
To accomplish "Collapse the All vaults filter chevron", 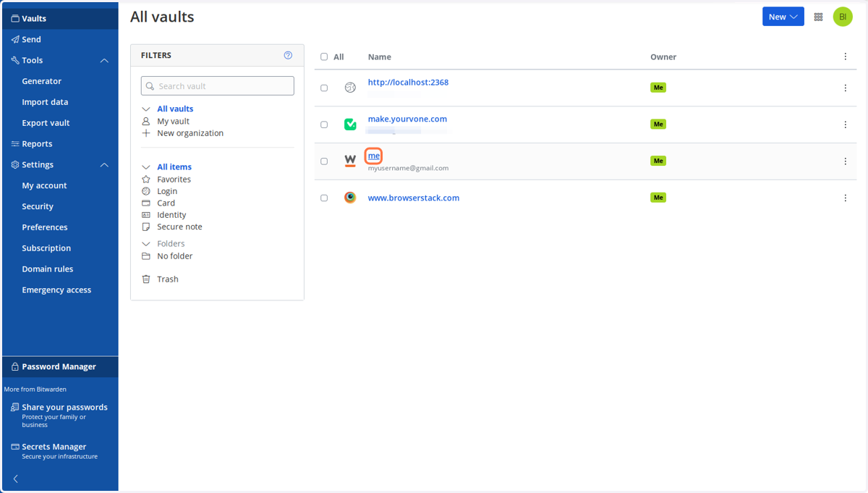I will tap(146, 109).
